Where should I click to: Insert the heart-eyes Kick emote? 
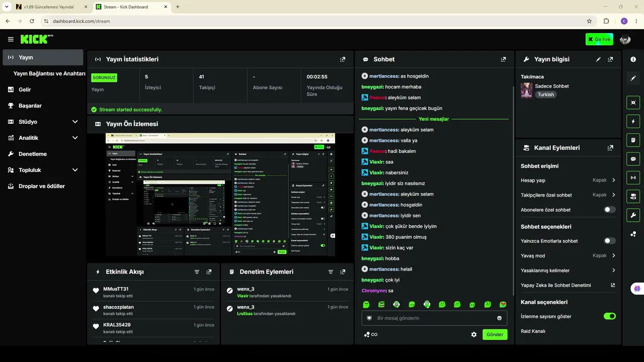503,304
